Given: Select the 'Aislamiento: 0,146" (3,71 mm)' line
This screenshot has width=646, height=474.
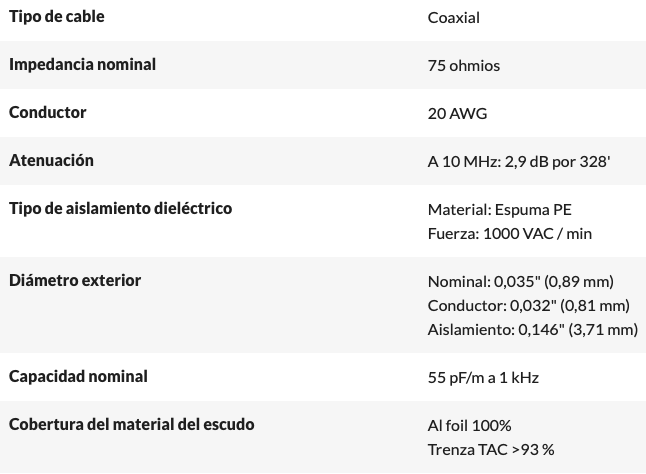Looking at the screenshot, I should pos(532,330).
